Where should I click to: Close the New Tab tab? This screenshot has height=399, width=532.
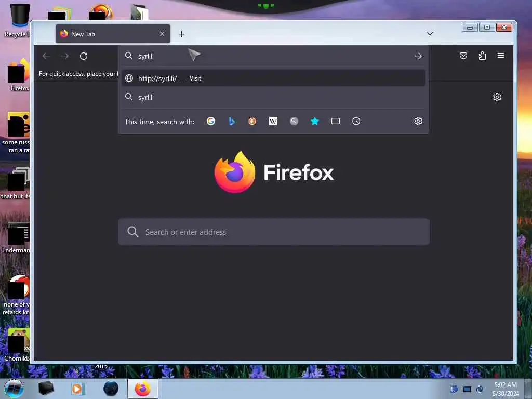tap(162, 34)
